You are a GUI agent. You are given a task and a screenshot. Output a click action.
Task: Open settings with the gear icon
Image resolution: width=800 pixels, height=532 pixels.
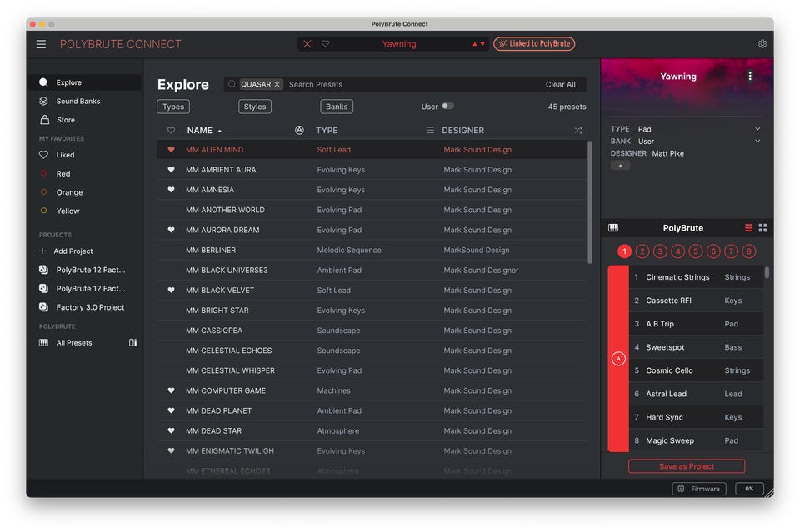point(762,44)
